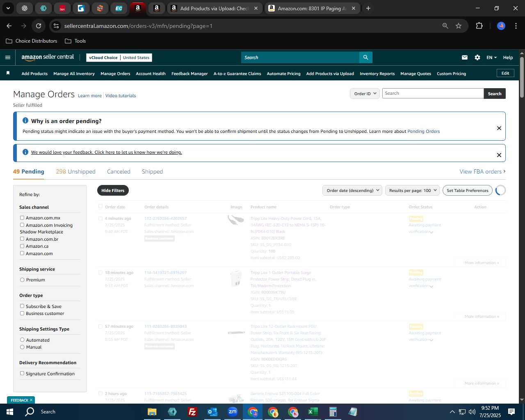Open the EN language dropdown

point(491,57)
